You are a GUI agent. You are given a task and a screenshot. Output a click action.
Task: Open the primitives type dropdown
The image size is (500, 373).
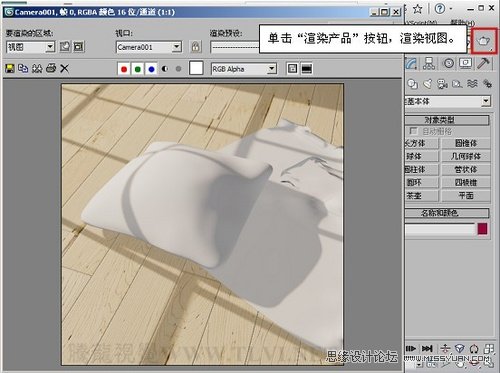pos(448,101)
